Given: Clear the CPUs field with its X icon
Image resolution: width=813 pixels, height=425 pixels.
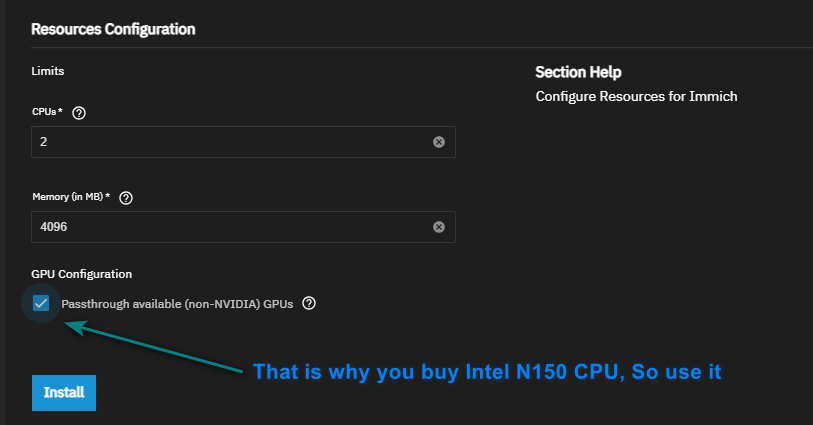Looking at the screenshot, I should [438, 142].
